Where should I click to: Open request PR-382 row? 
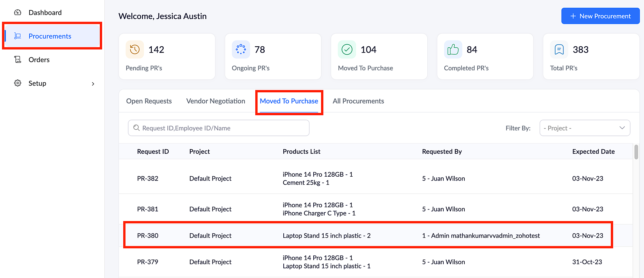coord(147,179)
